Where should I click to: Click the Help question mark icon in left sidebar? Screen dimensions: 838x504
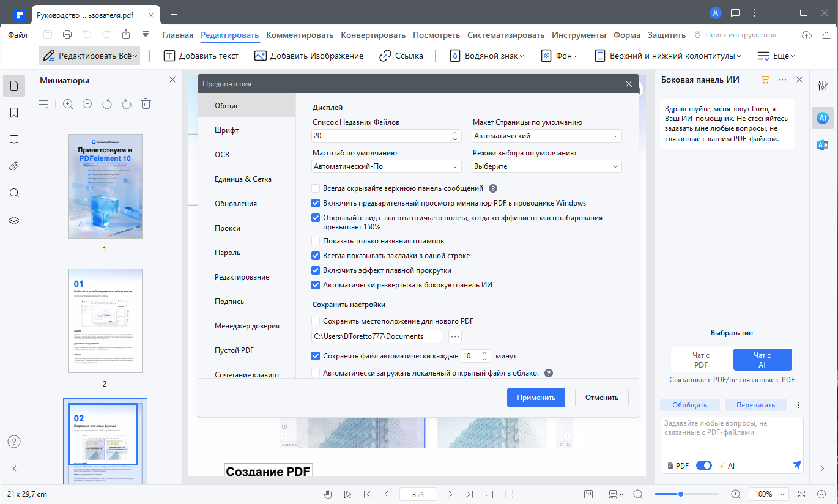click(x=14, y=442)
